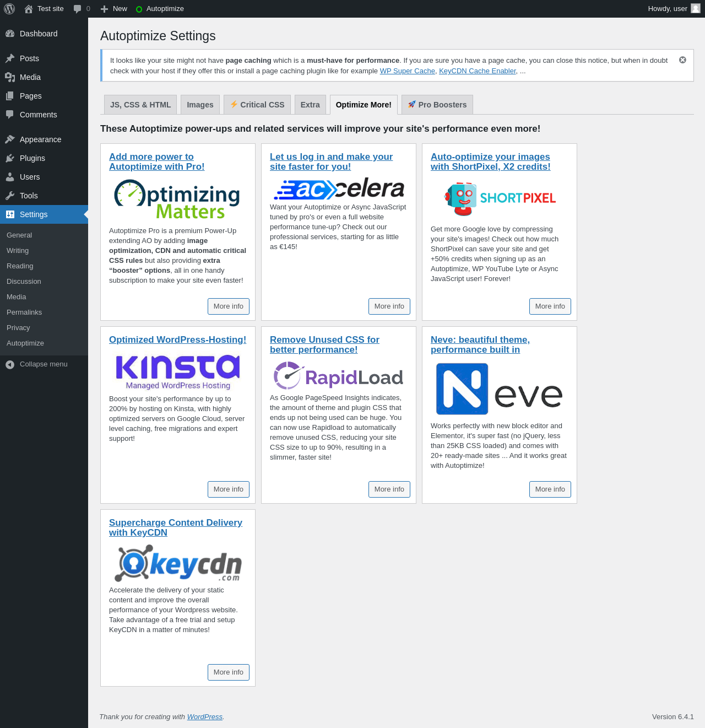Open 'Auto-optimize your images with ShortPixel' link
This screenshot has width=705, height=728.
click(491, 161)
